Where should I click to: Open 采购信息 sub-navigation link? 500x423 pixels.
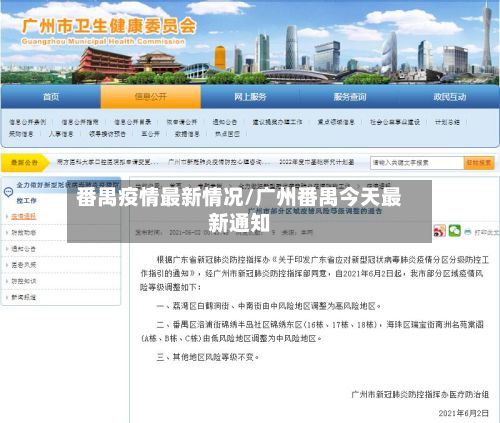(x=21, y=134)
